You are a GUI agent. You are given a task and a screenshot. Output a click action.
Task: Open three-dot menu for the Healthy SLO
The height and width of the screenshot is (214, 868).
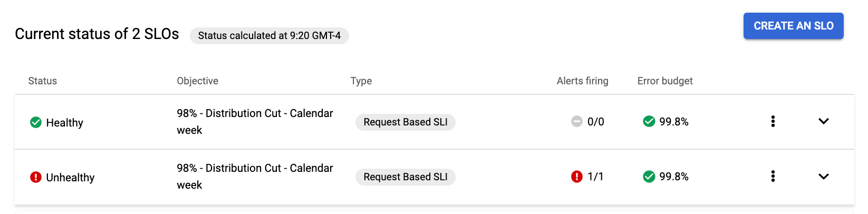[x=773, y=122]
